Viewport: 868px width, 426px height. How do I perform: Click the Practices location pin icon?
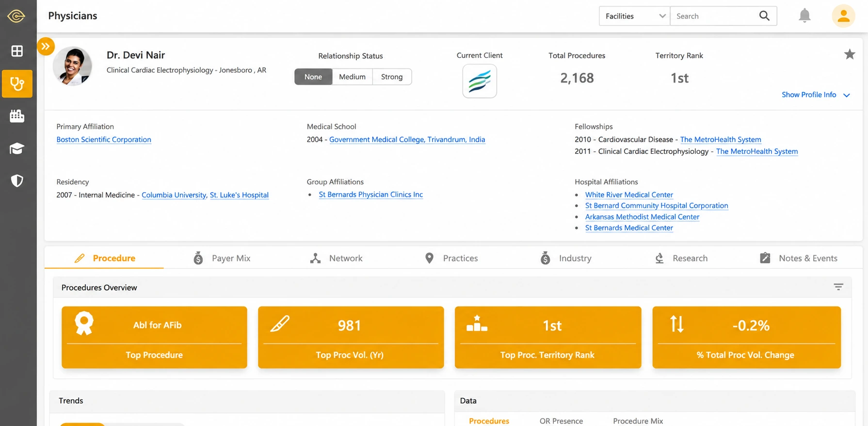tap(429, 258)
